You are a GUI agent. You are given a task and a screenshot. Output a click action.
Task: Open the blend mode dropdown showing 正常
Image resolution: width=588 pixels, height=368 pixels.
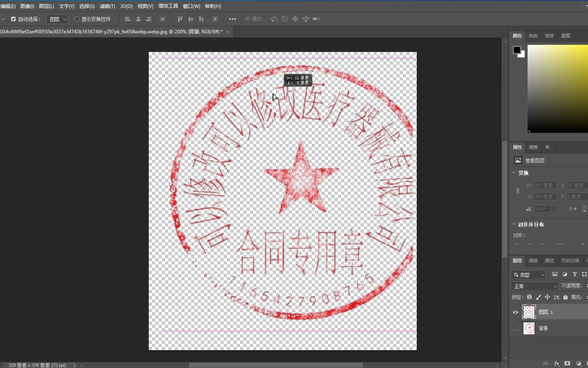click(534, 286)
